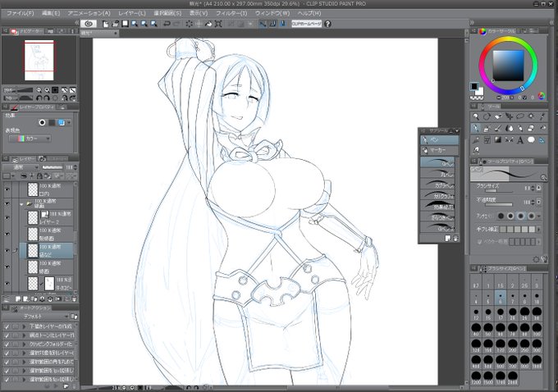Toggle checkbox of auto action 網点トーン化レイヤー
Image resolution: width=558 pixels, height=392 pixels.
[x=7, y=335]
